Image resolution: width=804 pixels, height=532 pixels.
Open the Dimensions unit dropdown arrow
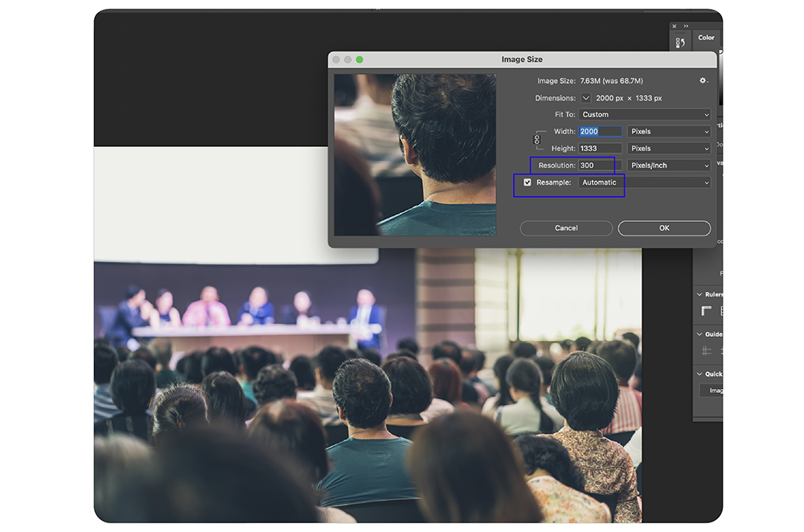pos(586,98)
